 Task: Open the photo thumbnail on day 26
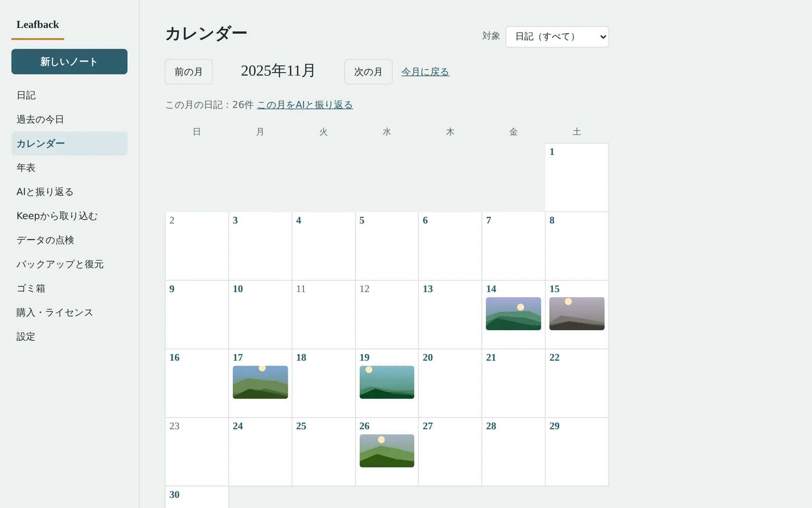(x=387, y=451)
